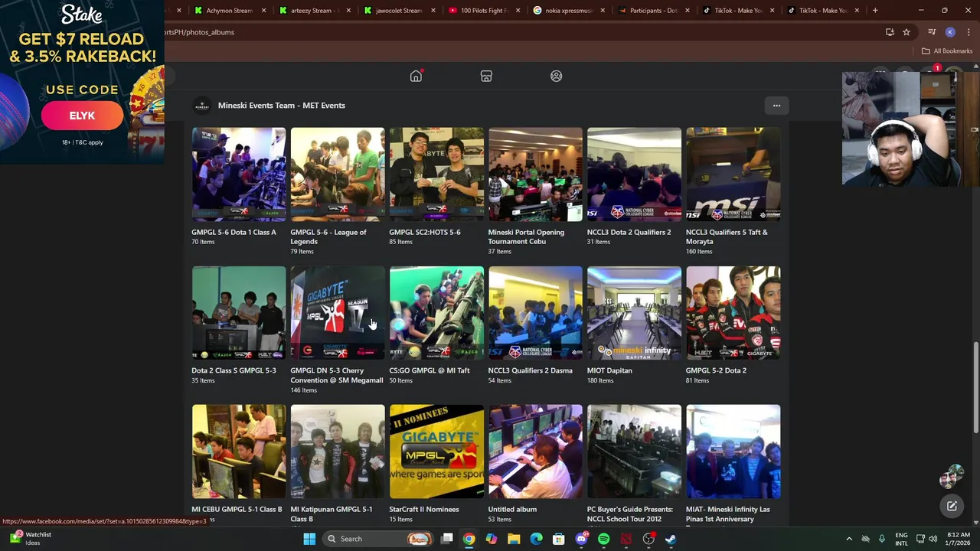The width and height of the screenshot is (980, 551).
Task: Open the MIOT Dapitan album thumbnail
Action: tap(634, 313)
